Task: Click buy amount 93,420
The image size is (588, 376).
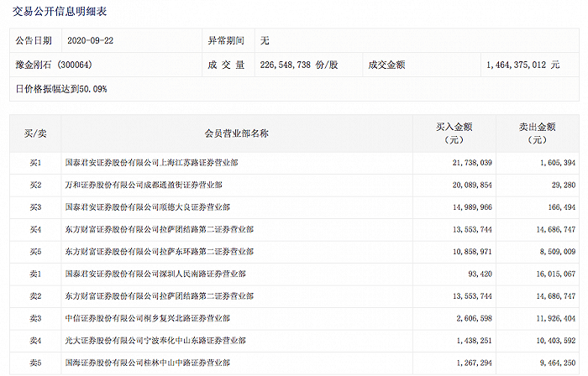Action: 480,274
